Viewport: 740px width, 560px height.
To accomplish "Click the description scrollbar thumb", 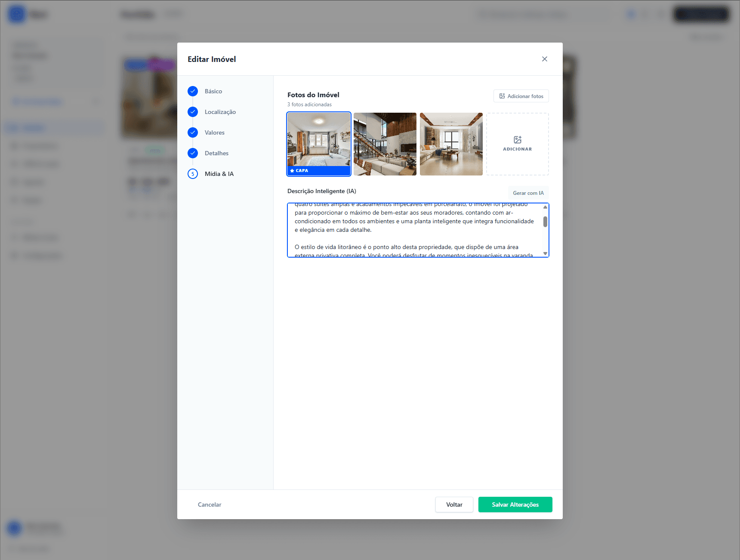I will 545,222.
